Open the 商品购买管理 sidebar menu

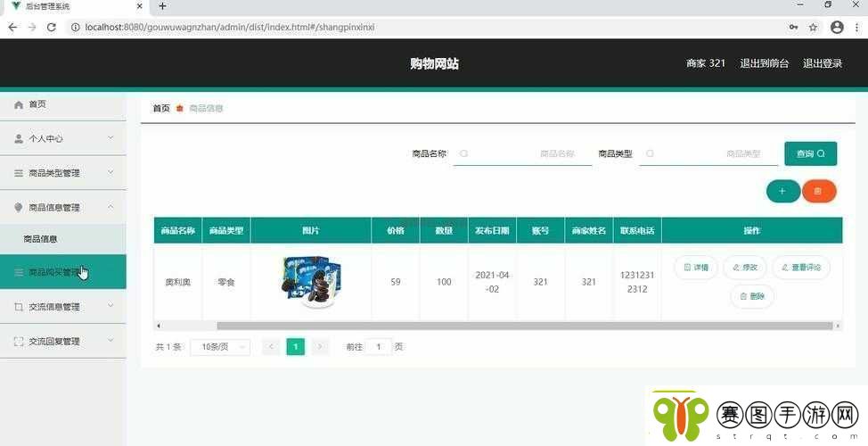pyautogui.click(x=63, y=272)
